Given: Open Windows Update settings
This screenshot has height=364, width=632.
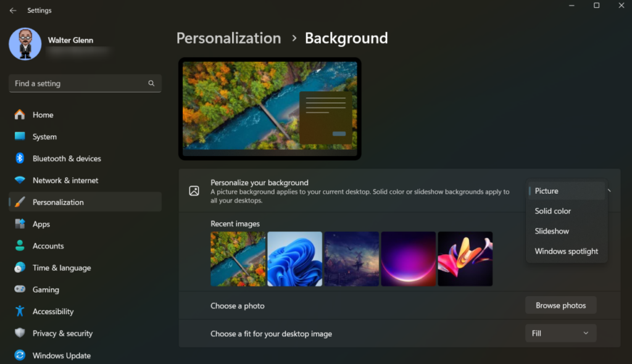Looking at the screenshot, I should tap(85, 355).
